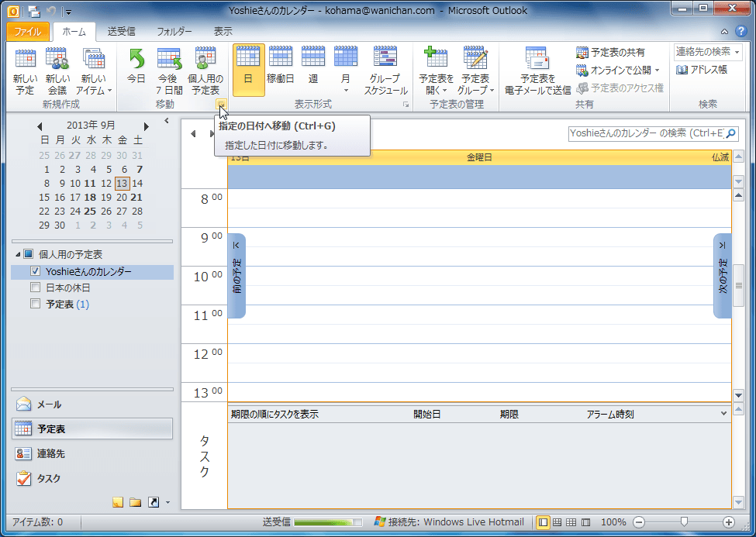Open タスク in navigation pane

92,478
